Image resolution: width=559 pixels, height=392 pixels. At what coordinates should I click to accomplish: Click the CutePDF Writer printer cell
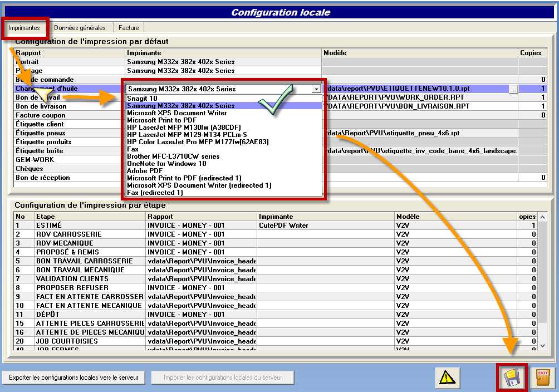(326, 226)
